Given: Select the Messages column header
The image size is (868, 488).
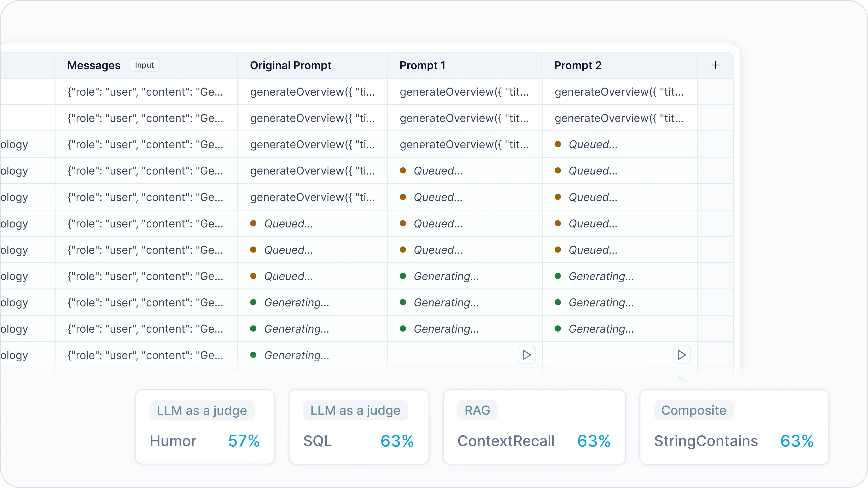Looking at the screenshot, I should point(94,65).
